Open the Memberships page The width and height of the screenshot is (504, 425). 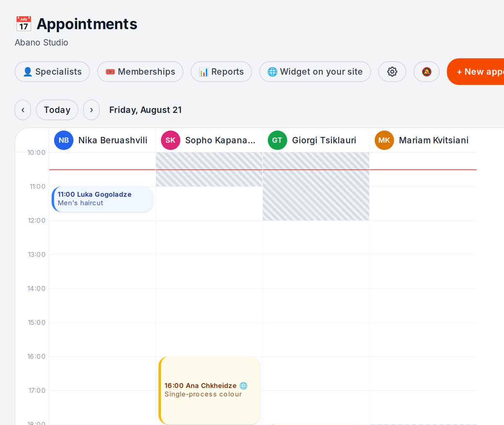(140, 72)
